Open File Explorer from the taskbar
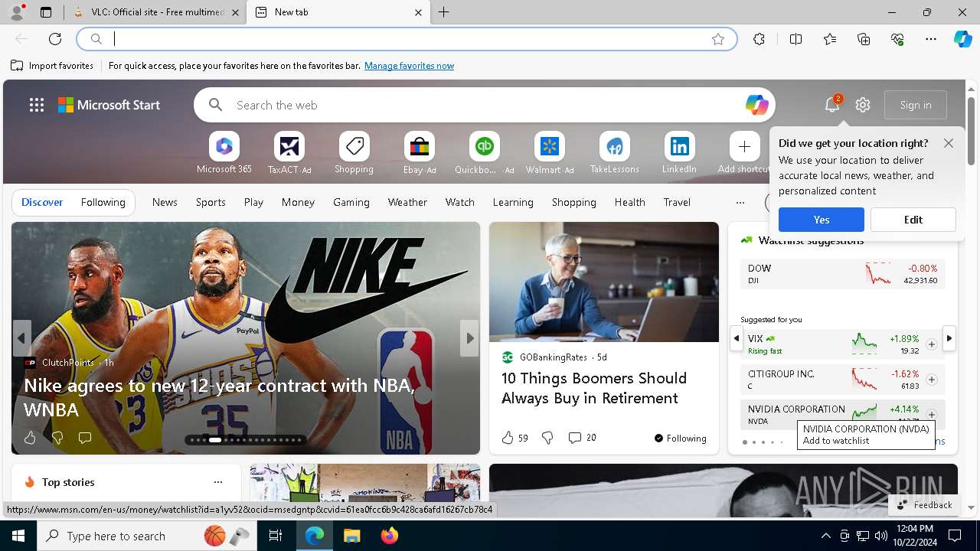 point(351,536)
